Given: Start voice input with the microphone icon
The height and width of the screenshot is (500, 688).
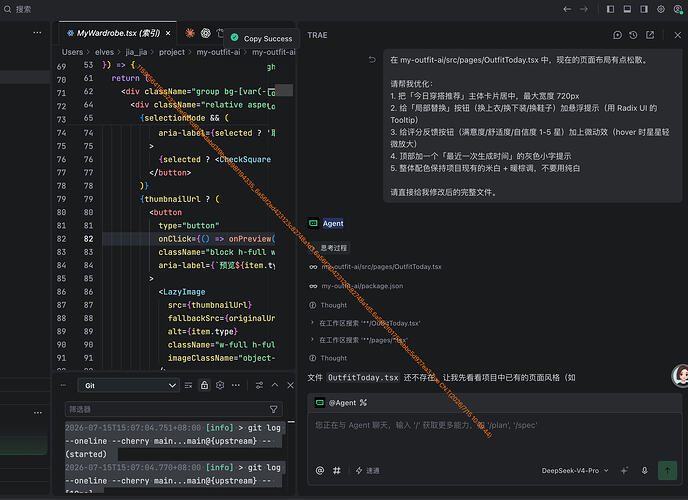Looking at the screenshot, I should click(x=645, y=471).
